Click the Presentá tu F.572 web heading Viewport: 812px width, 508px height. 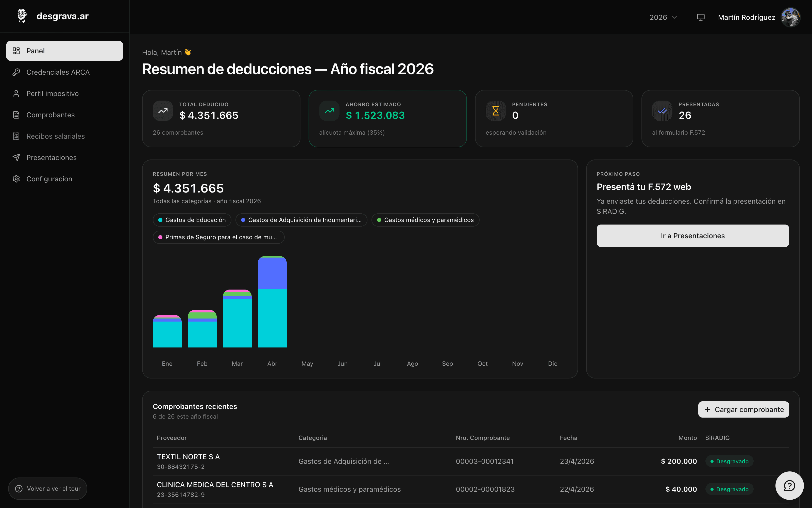644,187
